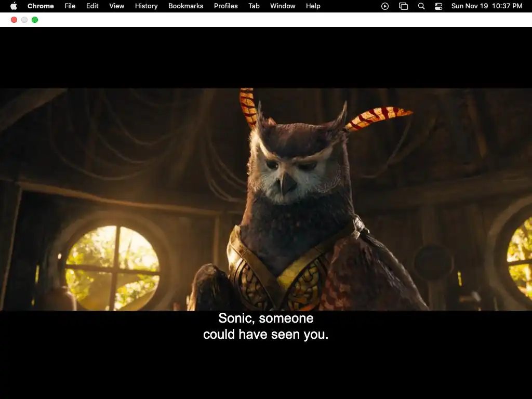
Task: Open the View menu
Action: point(117,6)
